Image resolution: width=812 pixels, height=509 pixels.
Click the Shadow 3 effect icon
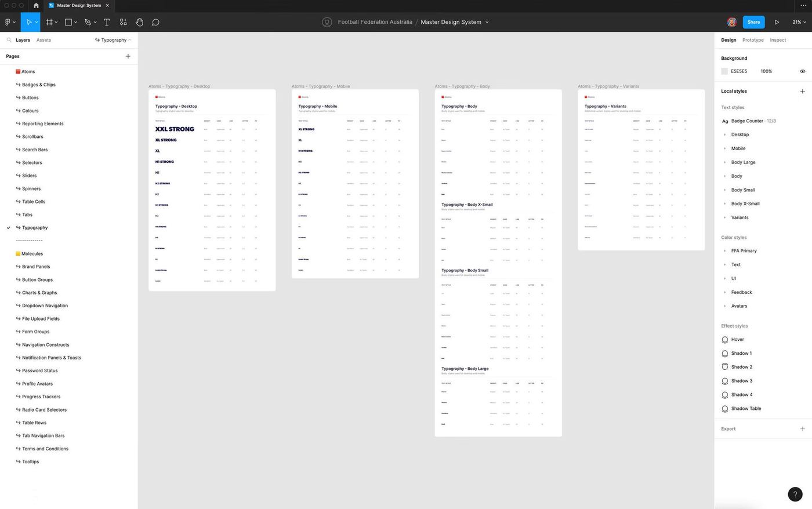click(725, 381)
